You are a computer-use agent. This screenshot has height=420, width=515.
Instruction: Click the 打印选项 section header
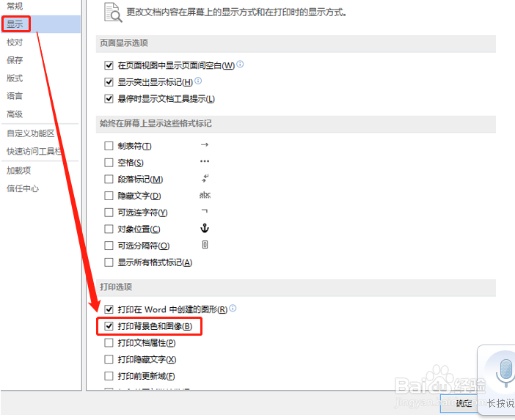(116, 287)
